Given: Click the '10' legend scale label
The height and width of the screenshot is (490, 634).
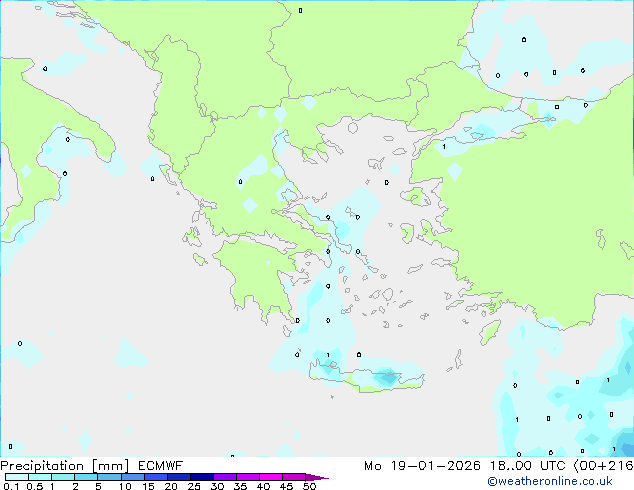Looking at the screenshot, I should tap(125, 486).
